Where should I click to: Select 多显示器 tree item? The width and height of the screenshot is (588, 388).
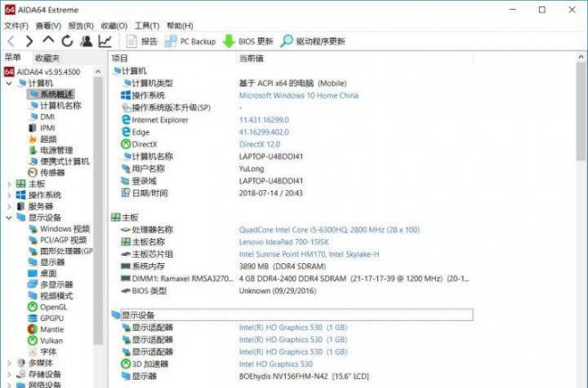click(51, 285)
